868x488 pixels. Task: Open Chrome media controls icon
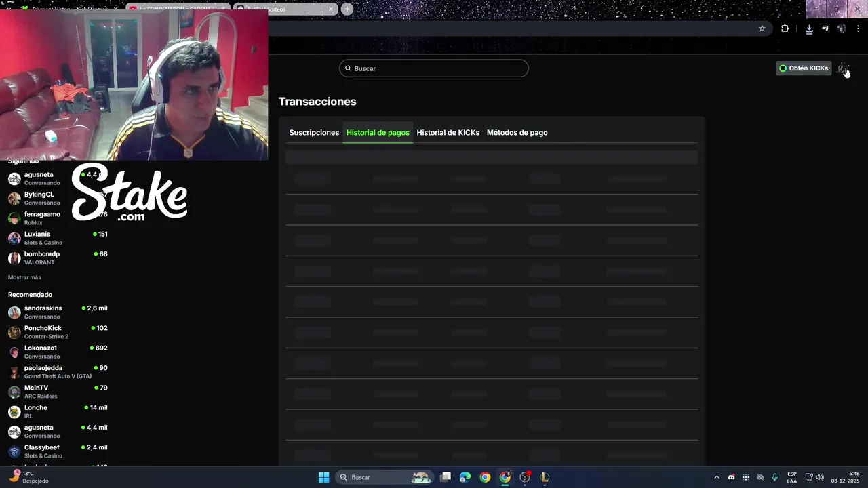[825, 28]
